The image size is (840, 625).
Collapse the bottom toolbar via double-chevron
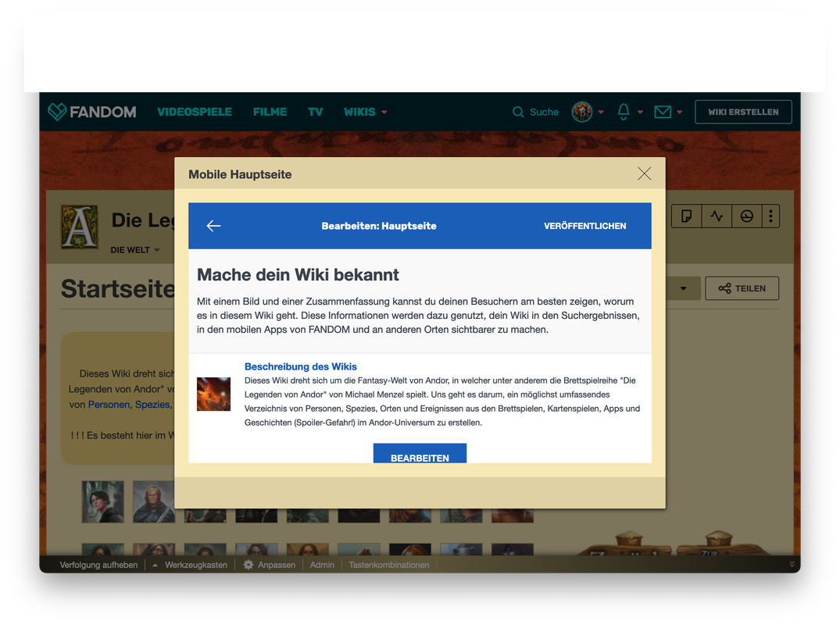pyautogui.click(x=792, y=564)
